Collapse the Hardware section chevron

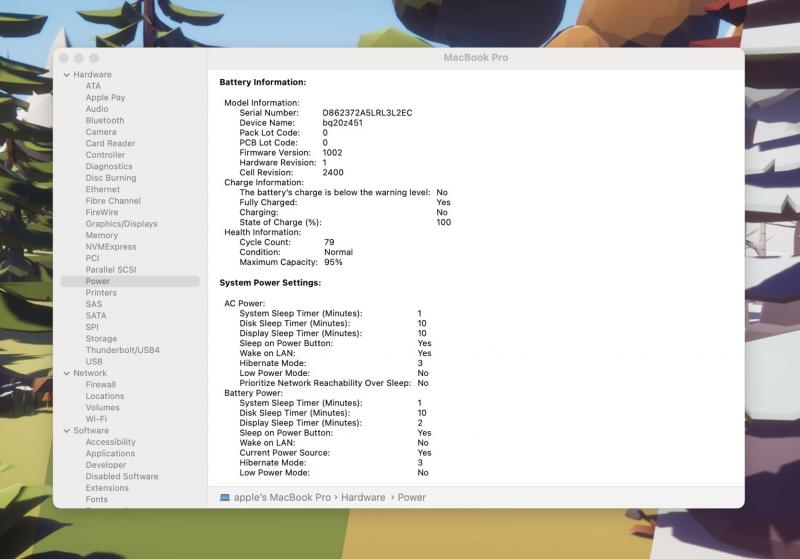[67, 74]
